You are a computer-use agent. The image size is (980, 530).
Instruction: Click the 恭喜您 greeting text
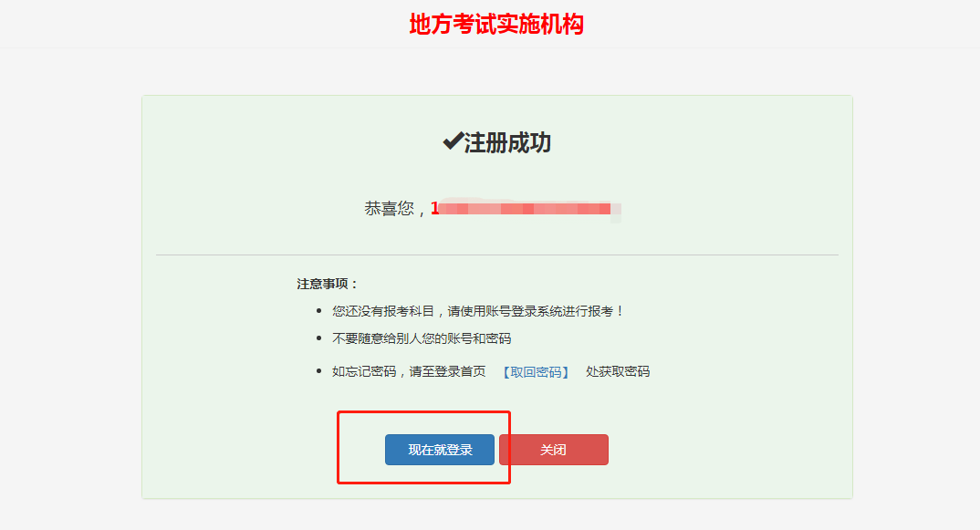coord(390,208)
